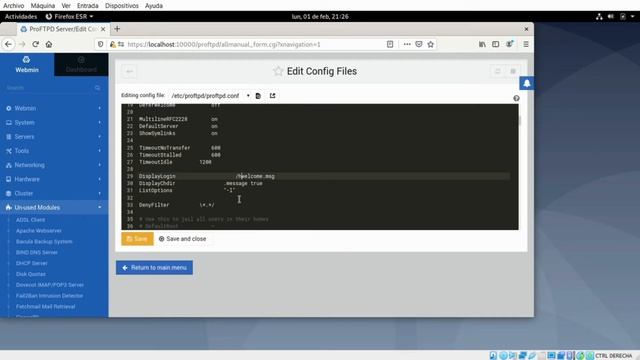
Task: Click the file icon next to config path
Action: pyautogui.click(x=258, y=96)
